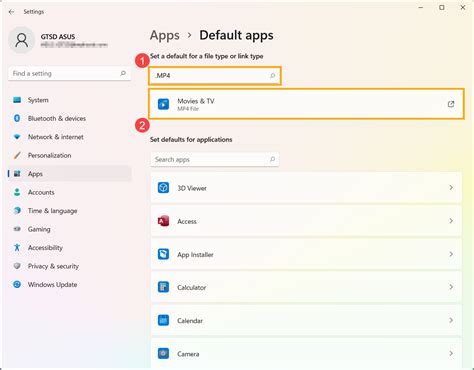Viewport: 474px width, 370px height.
Task: Click the Personalization brush icon
Action: (x=17, y=155)
